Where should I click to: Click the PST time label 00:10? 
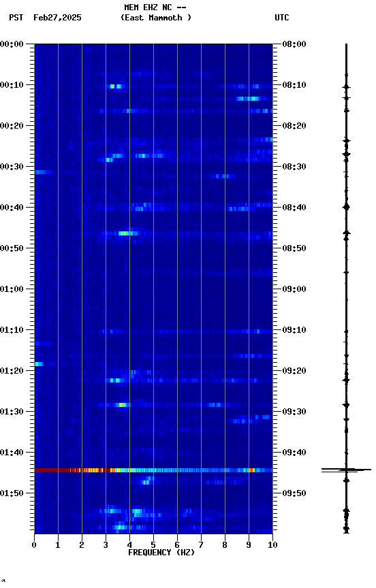point(12,85)
